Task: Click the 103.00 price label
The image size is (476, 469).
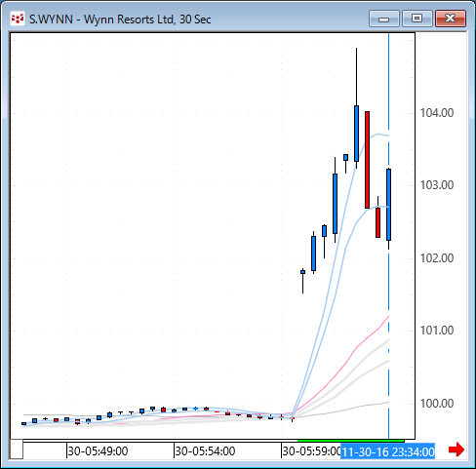Action: point(437,185)
